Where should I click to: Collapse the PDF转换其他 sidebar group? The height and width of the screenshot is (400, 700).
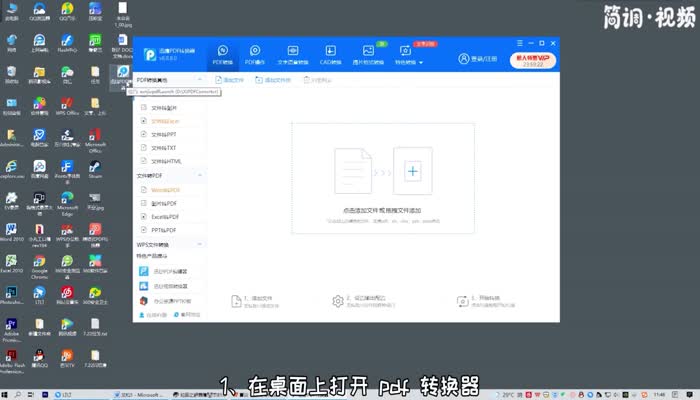coord(201,79)
